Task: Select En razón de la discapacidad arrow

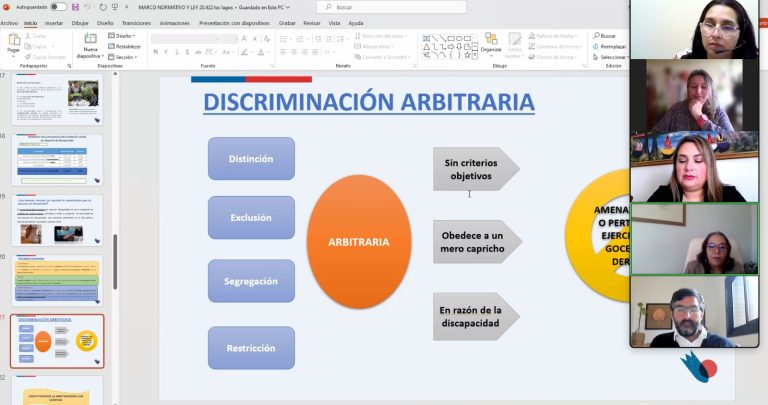Action: pos(476,316)
